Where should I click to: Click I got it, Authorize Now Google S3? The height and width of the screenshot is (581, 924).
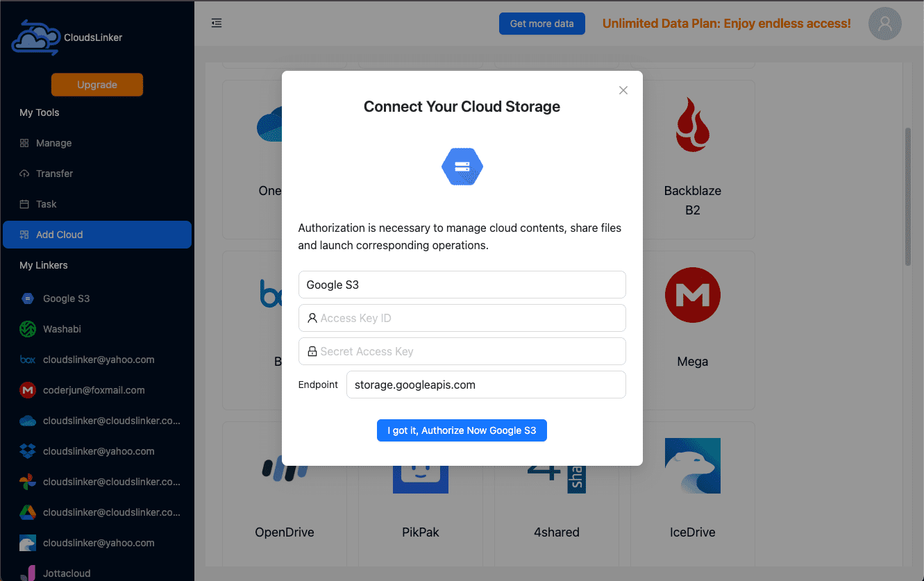point(462,430)
